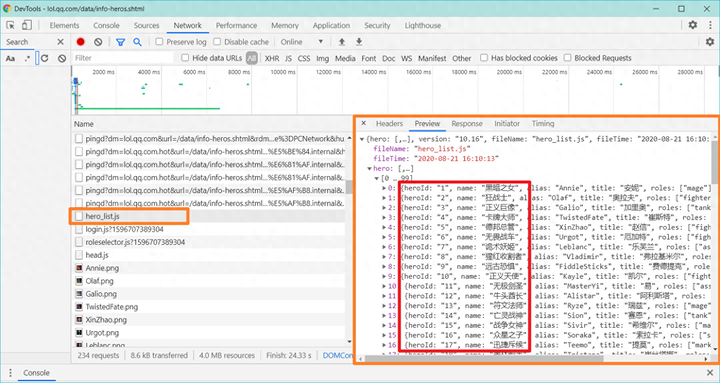720x383 pixels.
Task: Clear the network log with the clear icon
Action: tap(98, 42)
